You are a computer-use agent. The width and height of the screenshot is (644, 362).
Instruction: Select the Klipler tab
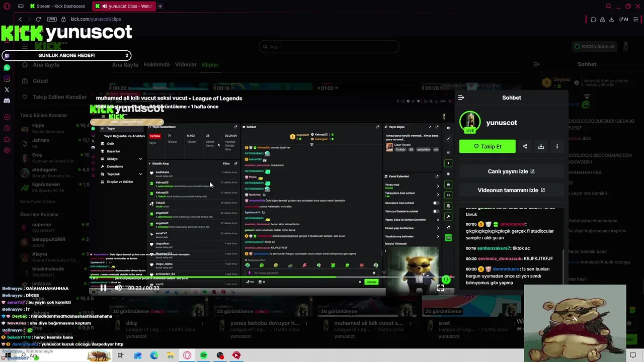(210, 65)
